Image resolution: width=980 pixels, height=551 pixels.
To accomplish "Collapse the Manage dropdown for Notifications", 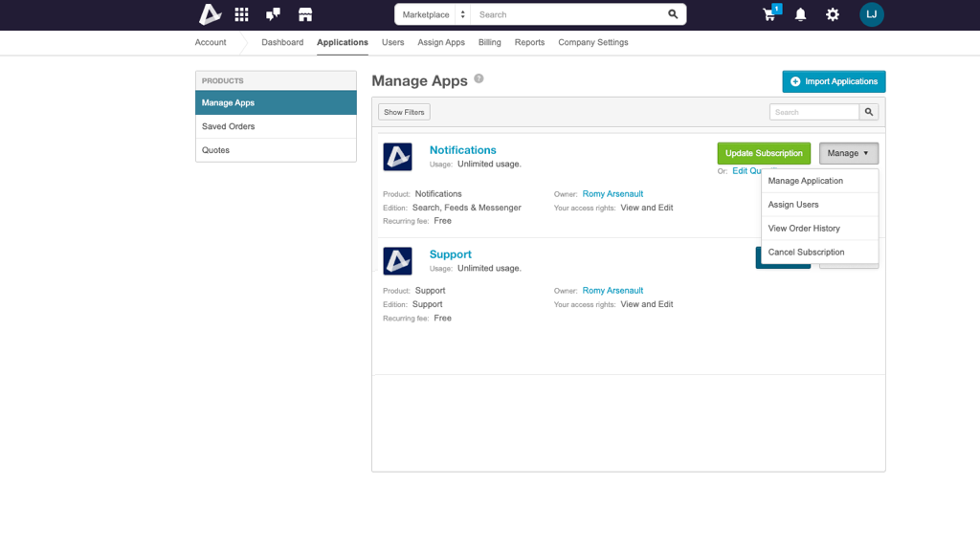I will click(x=848, y=153).
